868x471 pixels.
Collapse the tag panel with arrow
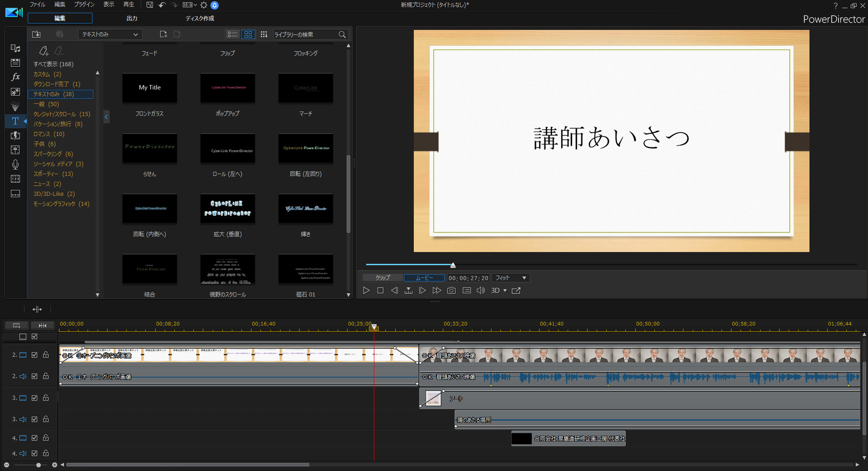pos(106,117)
